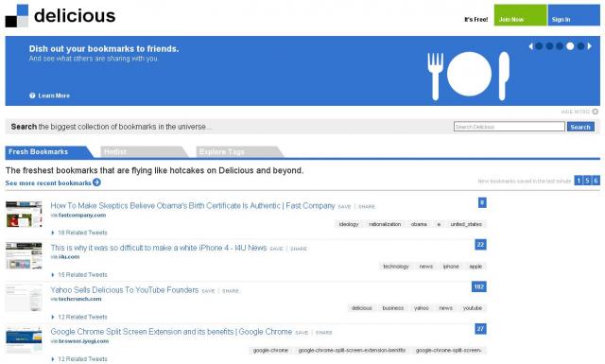This screenshot has height=364, width=605.
Task: Open the via i4u.com source link
Action: click(x=65, y=257)
